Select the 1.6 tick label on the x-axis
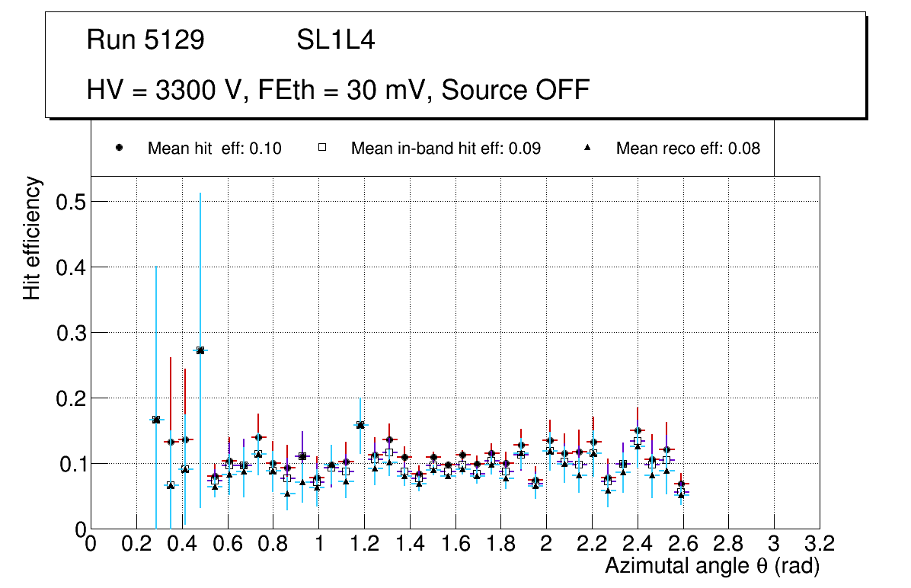The width and height of the screenshot is (911, 588). [455, 544]
